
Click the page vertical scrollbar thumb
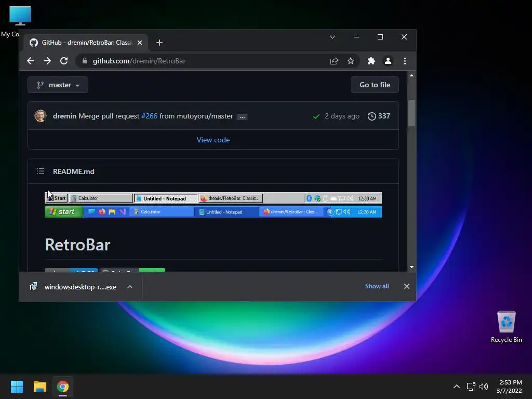[411, 113]
